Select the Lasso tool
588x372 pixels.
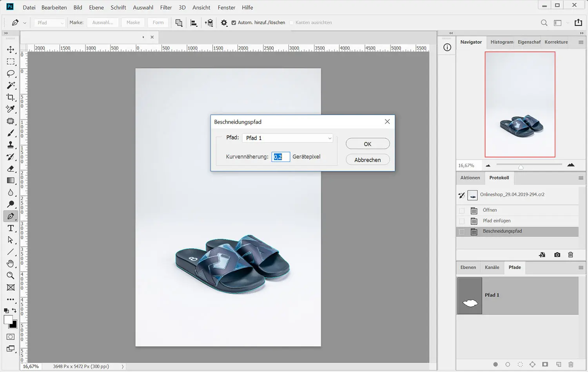(11, 74)
